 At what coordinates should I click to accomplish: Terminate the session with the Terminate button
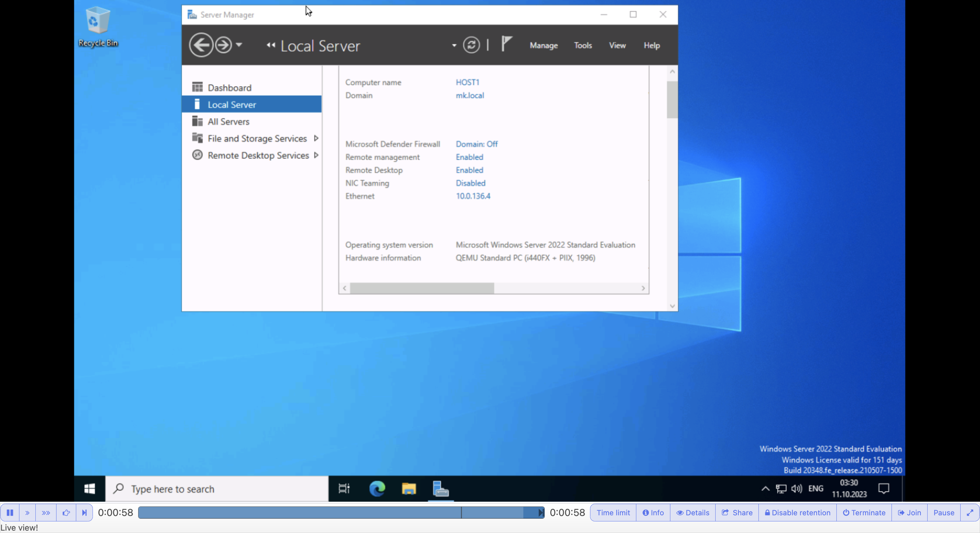[x=864, y=513]
